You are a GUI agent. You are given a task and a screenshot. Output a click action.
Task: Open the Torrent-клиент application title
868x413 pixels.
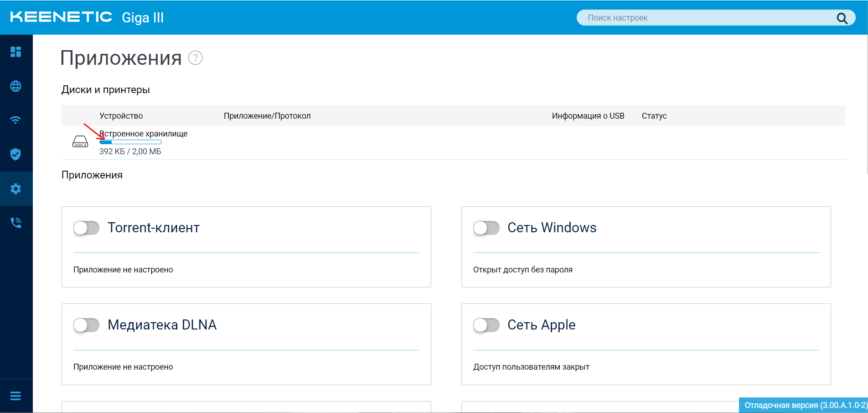pyautogui.click(x=154, y=228)
